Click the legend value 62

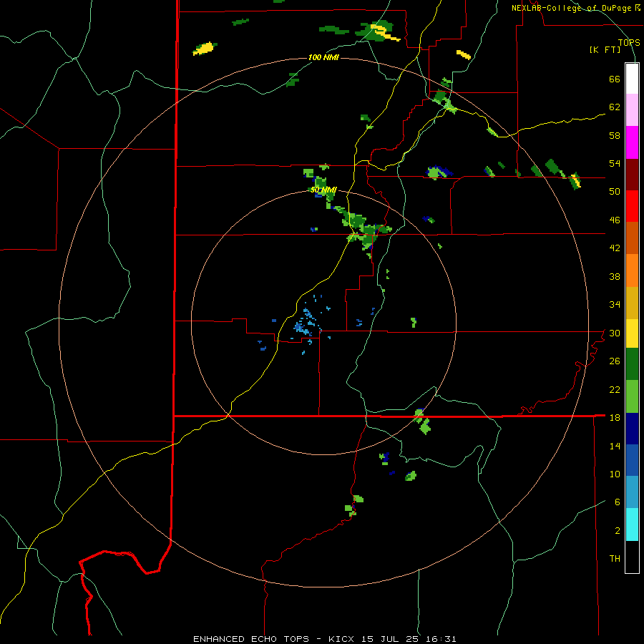[x=615, y=107]
